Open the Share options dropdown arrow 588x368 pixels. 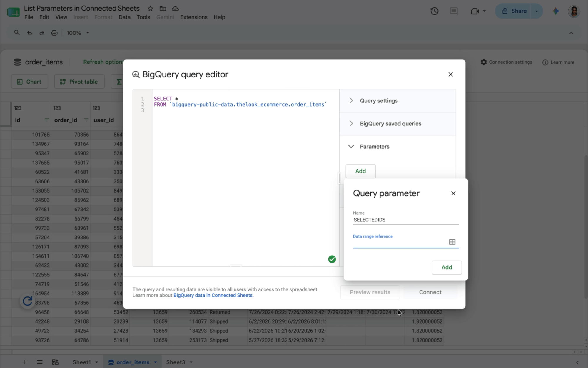537,11
